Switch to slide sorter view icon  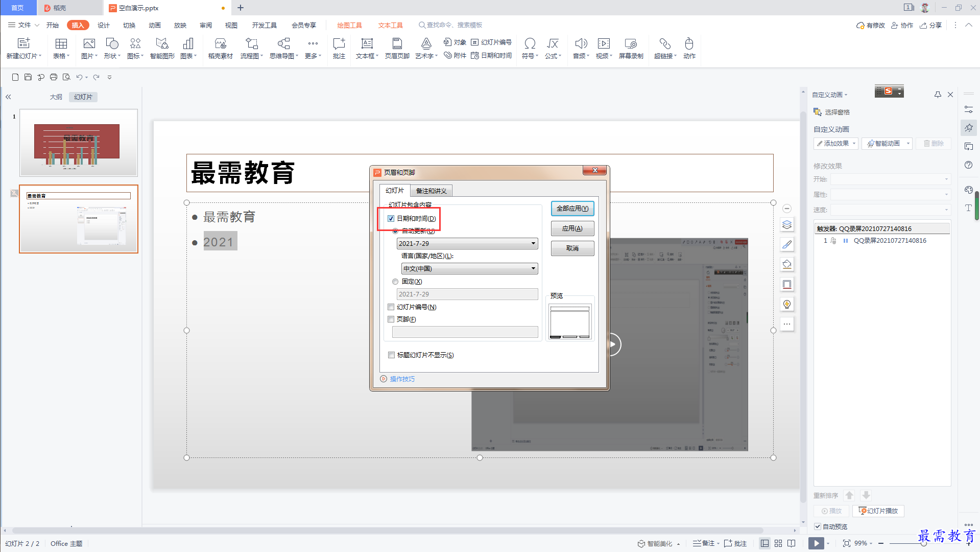pos(778,543)
